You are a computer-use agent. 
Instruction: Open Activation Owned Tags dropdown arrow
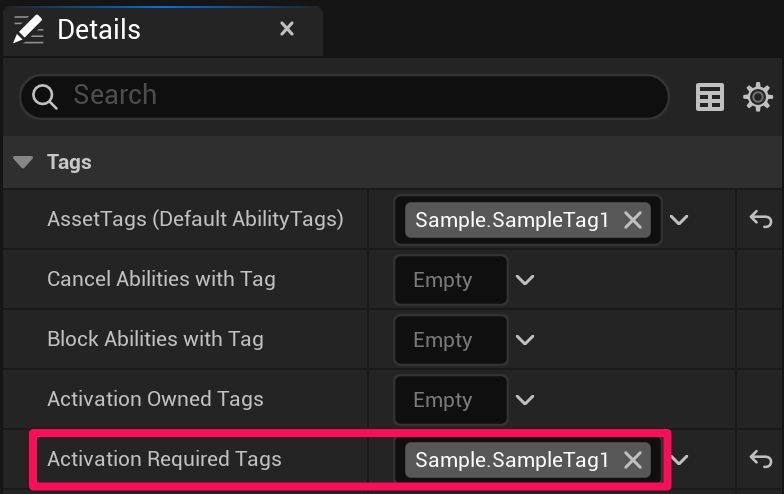[x=525, y=400]
